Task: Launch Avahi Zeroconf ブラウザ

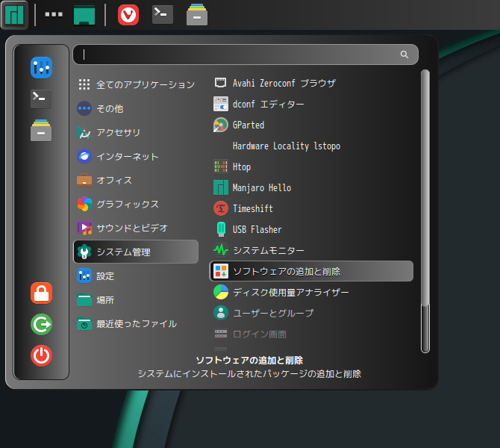Action: 311,84
